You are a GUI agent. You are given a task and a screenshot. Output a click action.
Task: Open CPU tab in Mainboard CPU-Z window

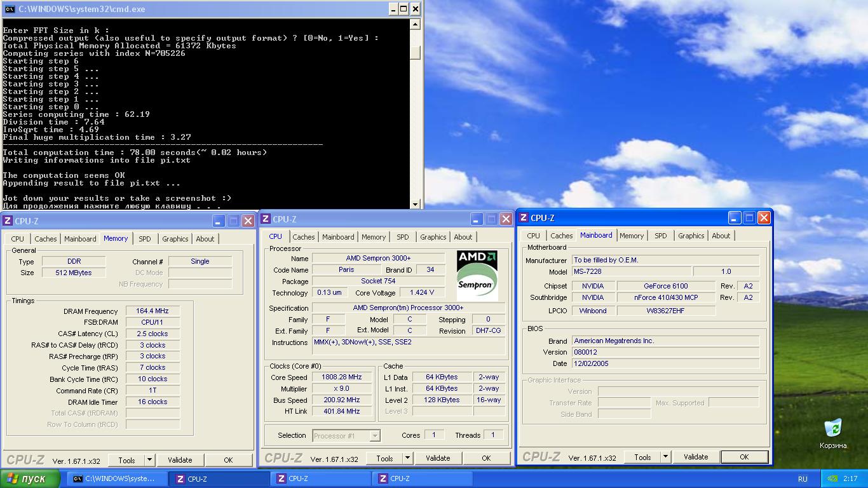point(534,236)
